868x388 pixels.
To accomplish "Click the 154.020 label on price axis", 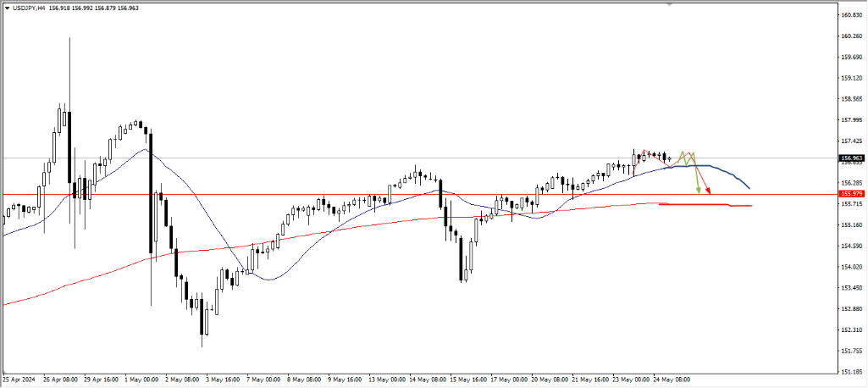I will pyautogui.click(x=851, y=267).
